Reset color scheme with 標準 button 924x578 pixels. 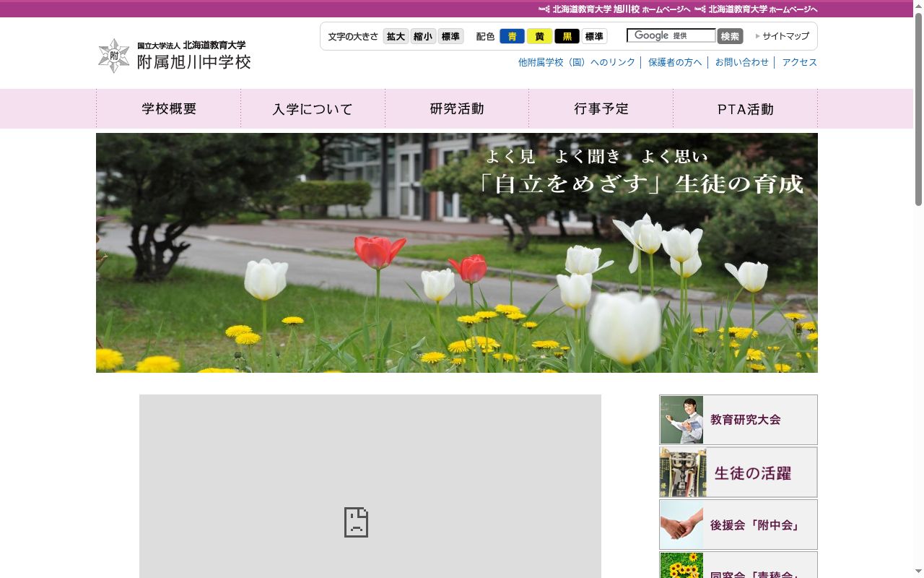594,36
